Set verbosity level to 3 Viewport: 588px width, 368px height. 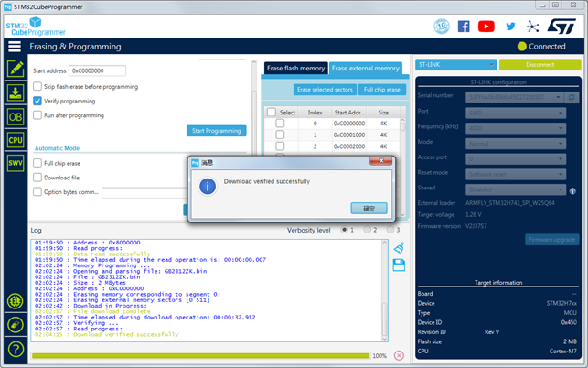coord(390,230)
